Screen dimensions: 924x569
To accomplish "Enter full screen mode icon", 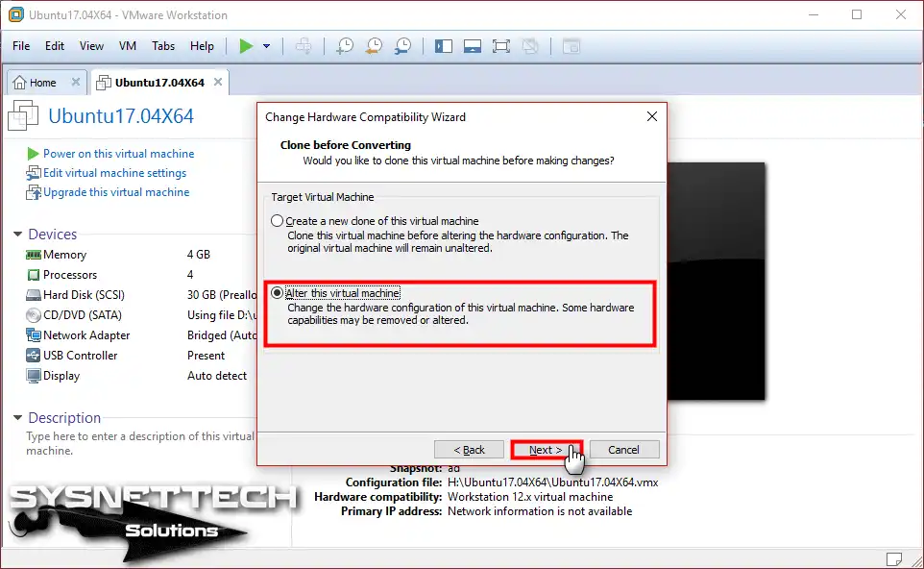I will pyautogui.click(x=500, y=46).
